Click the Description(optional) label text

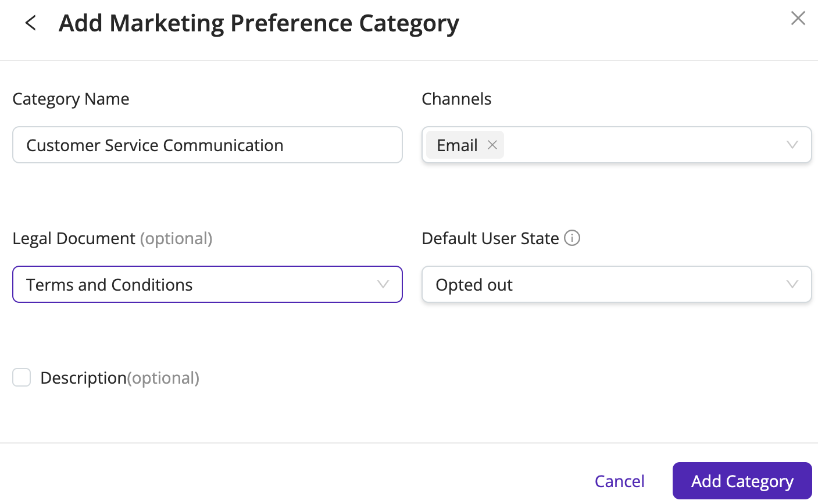click(x=120, y=378)
